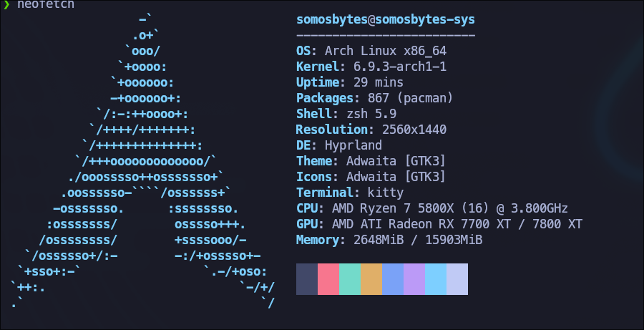Click the purple color swatch
The height and width of the screenshot is (330, 644).
[x=414, y=279]
